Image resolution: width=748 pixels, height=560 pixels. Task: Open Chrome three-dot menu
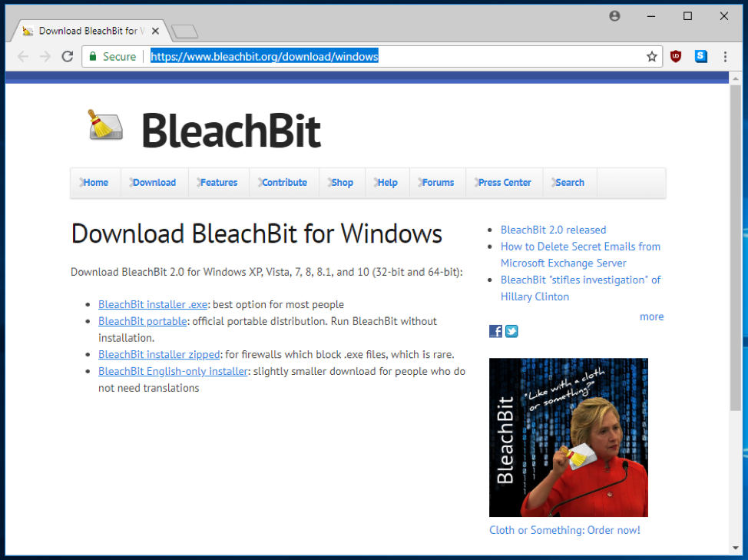point(725,56)
